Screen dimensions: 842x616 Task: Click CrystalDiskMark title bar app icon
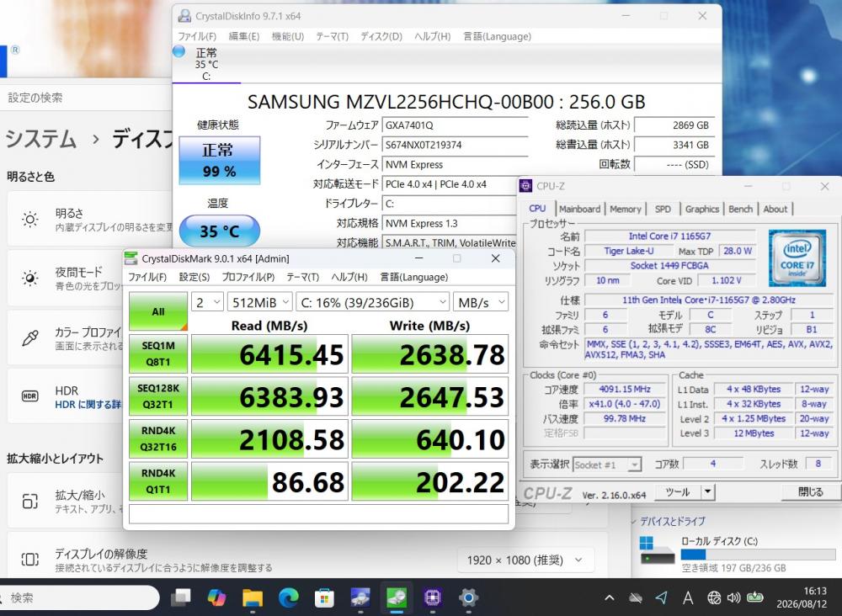[x=131, y=258]
